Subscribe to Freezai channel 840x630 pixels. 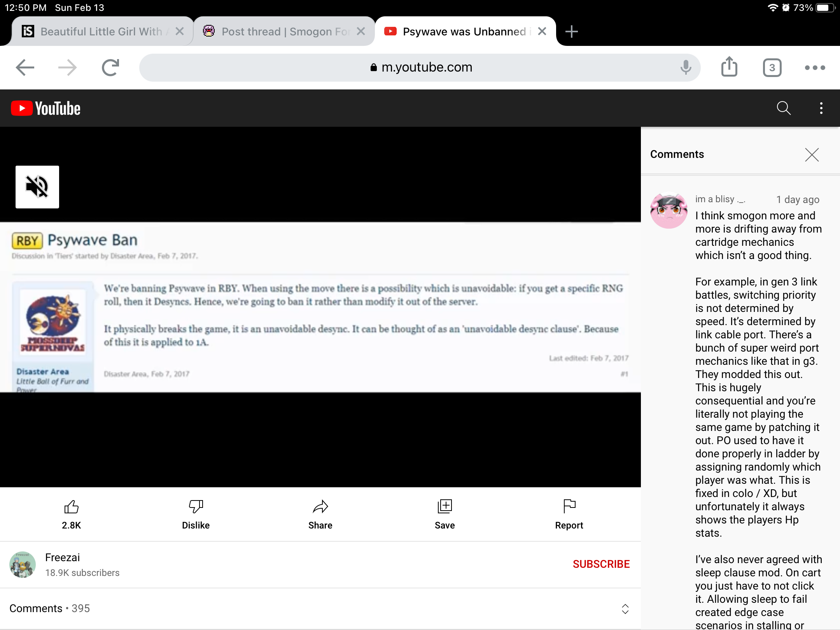[601, 564]
